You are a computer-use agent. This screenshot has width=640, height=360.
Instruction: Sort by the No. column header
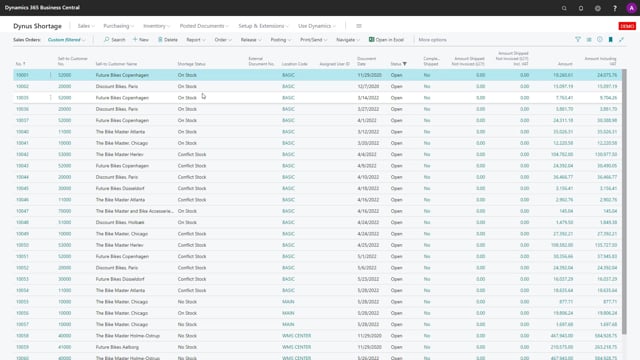click(20, 64)
